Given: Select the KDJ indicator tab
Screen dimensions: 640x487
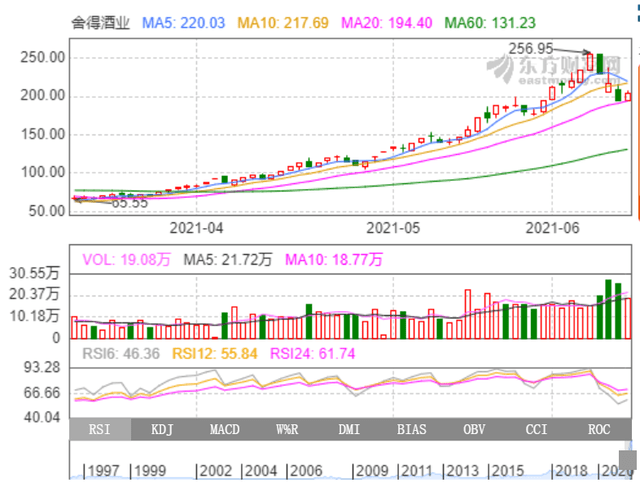Looking at the screenshot, I should click(x=162, y=429).
